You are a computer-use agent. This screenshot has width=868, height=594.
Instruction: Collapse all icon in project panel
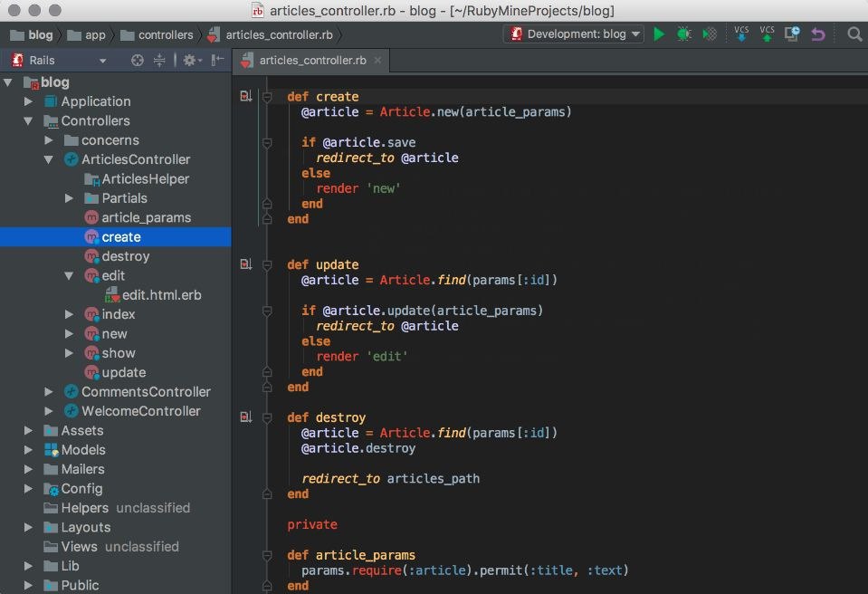click(x=159, y=60)
